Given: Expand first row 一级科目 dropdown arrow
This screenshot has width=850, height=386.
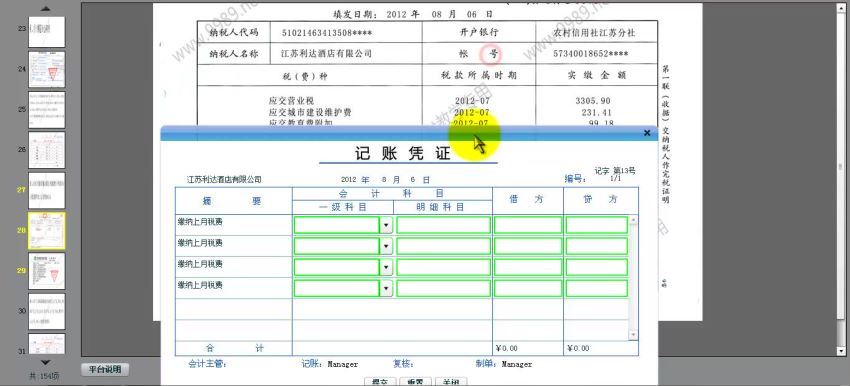Looking at the screenshot, I should (x=386, y=225).
